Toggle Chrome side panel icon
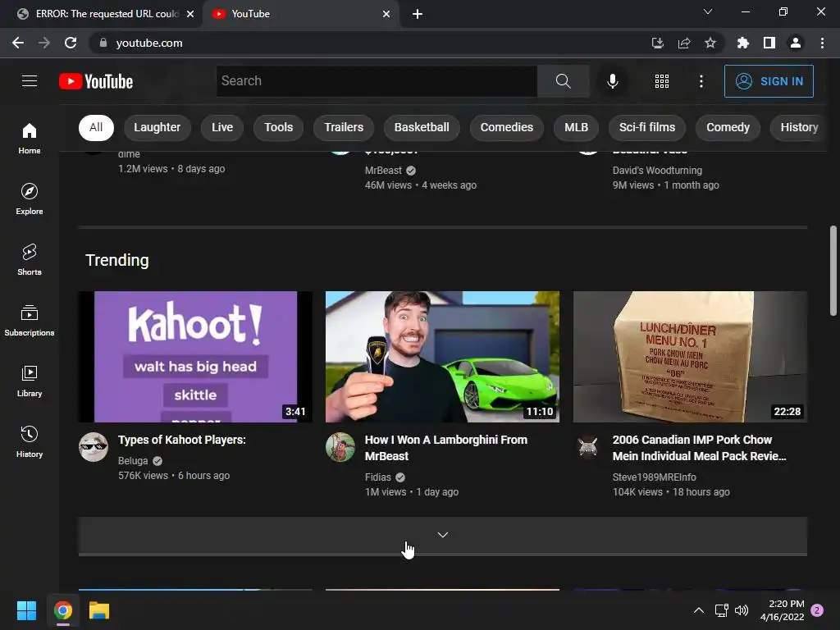840x630 pixels. [x=769, y=43]
